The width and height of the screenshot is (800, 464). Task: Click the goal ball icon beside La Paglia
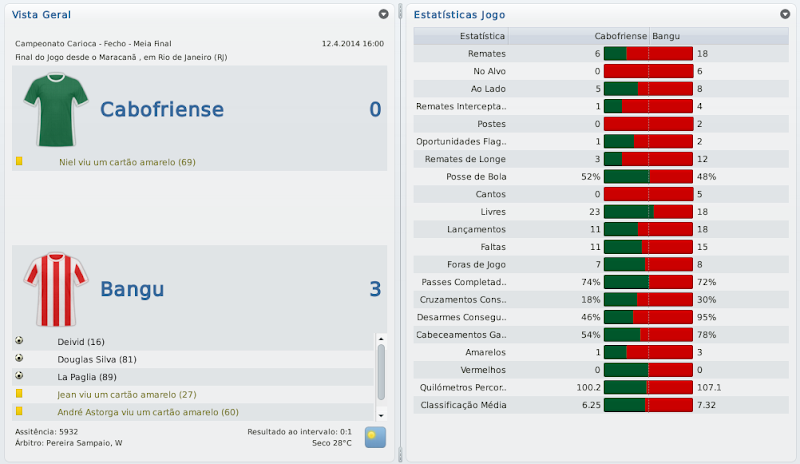19,376
